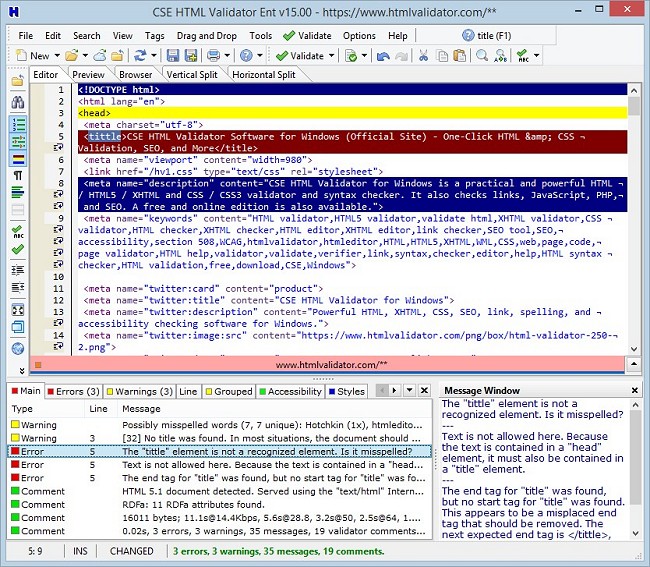
Task: Click the binoculars search icon in sidebar
Action: point(17,102)
